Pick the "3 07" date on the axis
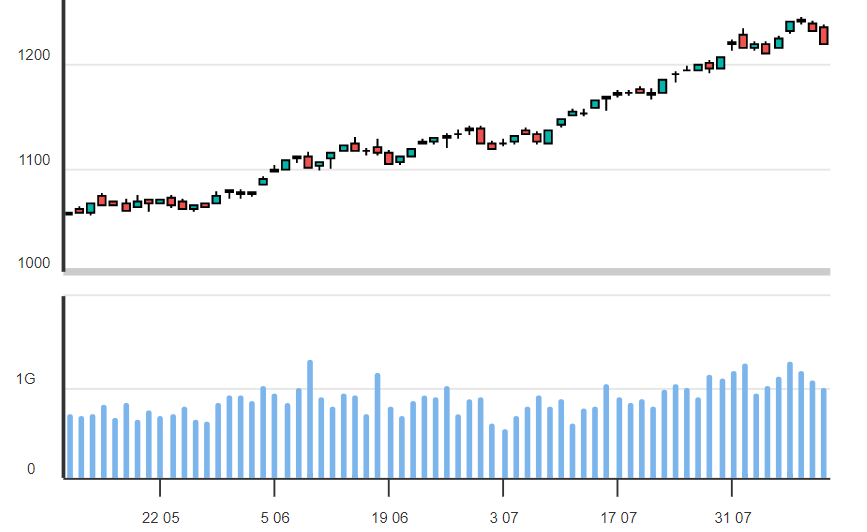 pyautogui.click(x=503, y=517)
